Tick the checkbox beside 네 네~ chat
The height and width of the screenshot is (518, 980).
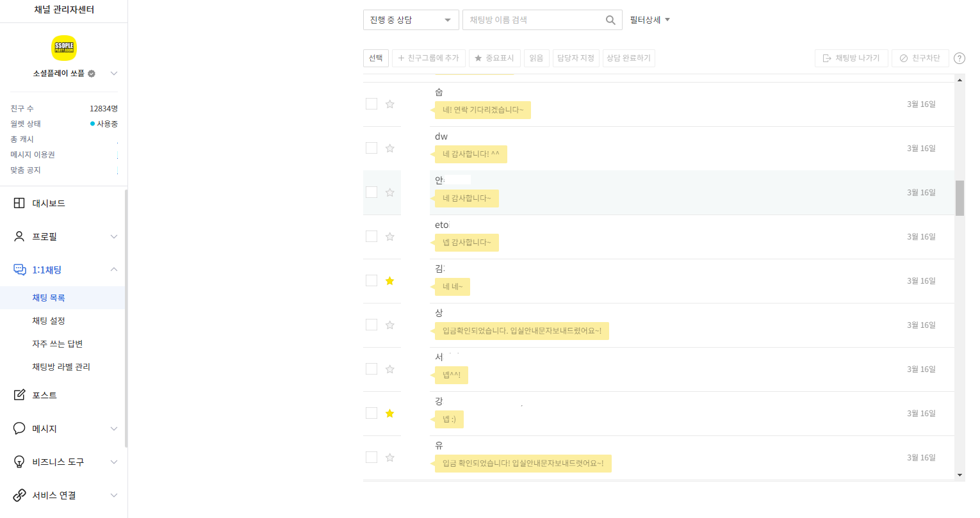click(x=372, y=280)
